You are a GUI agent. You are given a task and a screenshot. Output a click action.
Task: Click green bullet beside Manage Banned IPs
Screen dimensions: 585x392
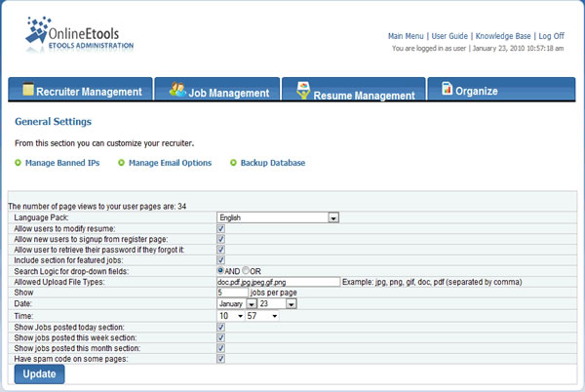point(19,163)
